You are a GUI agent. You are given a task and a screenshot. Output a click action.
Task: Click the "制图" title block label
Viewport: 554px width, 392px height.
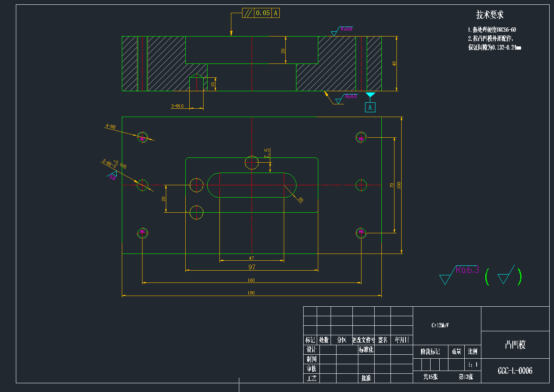point(312,359)
